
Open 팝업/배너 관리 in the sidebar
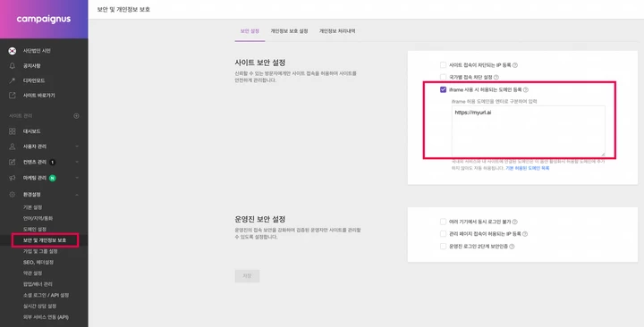tap(38, 284)
